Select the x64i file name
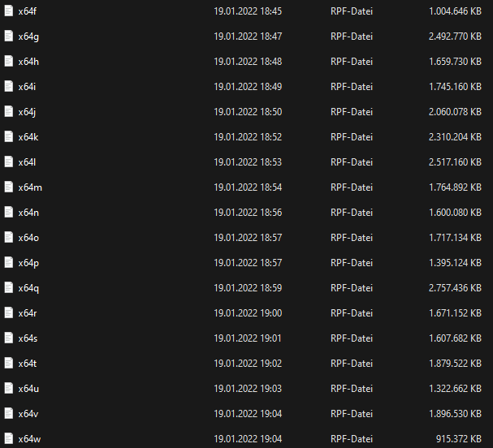 pyautogui.click(x=27, y=87)
